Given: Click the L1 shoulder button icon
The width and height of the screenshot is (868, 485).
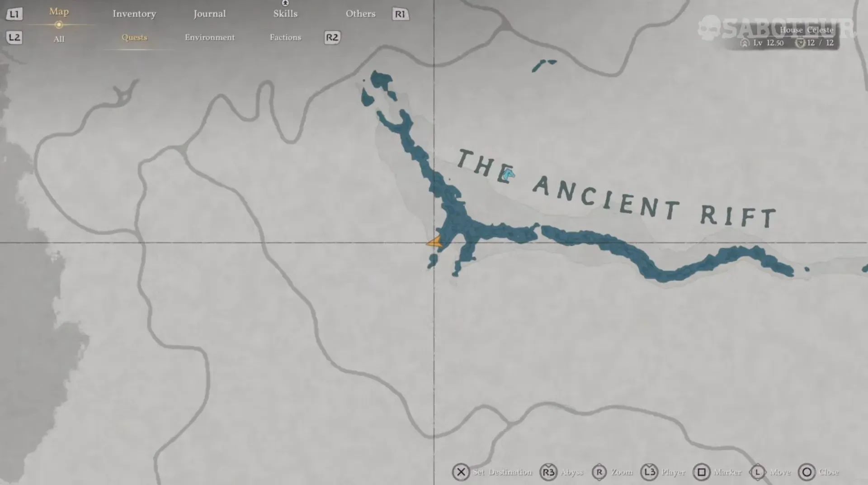Looking at the screenshot, I should coord(14,14).
